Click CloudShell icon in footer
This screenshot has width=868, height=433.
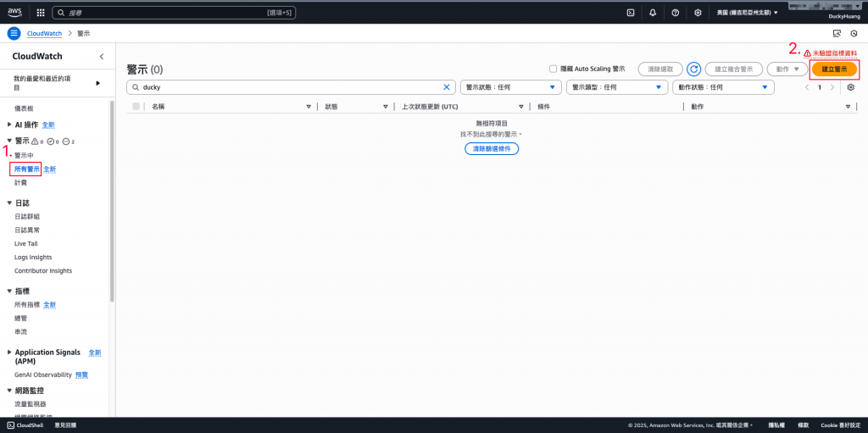[10, 425]
